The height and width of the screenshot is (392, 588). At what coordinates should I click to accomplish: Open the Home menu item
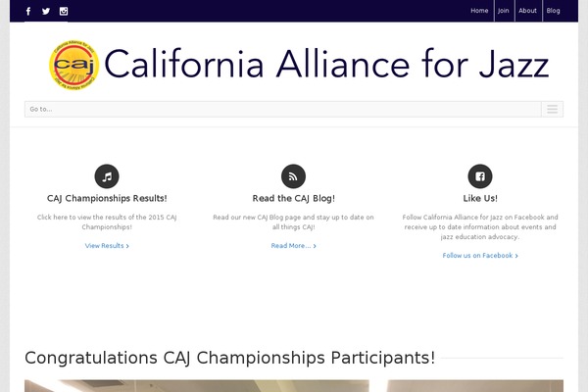479,11
